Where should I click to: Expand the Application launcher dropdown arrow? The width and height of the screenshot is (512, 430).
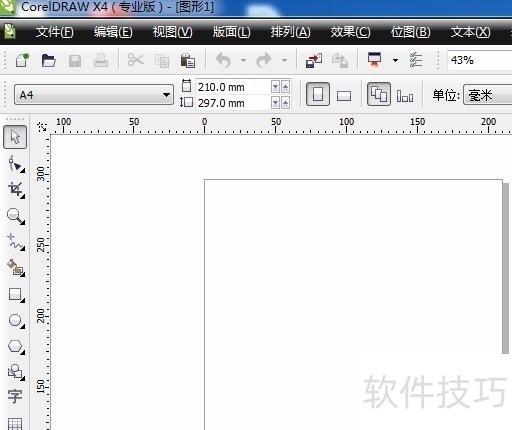395,61
